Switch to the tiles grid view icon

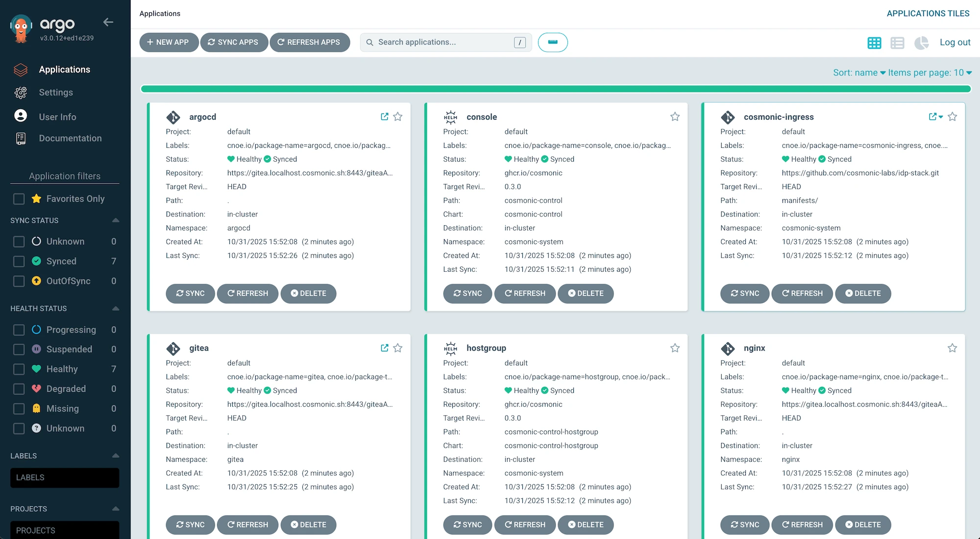[874, 43]
